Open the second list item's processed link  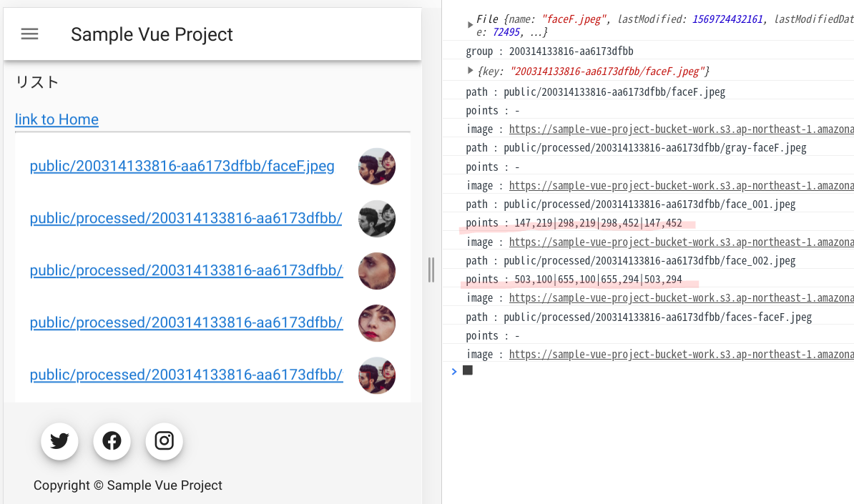186,219
